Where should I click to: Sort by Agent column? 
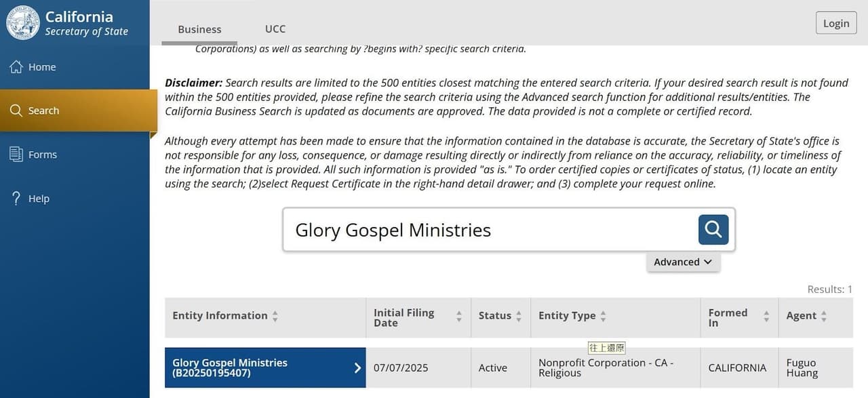pyautogui.click(x=816, y=316)
